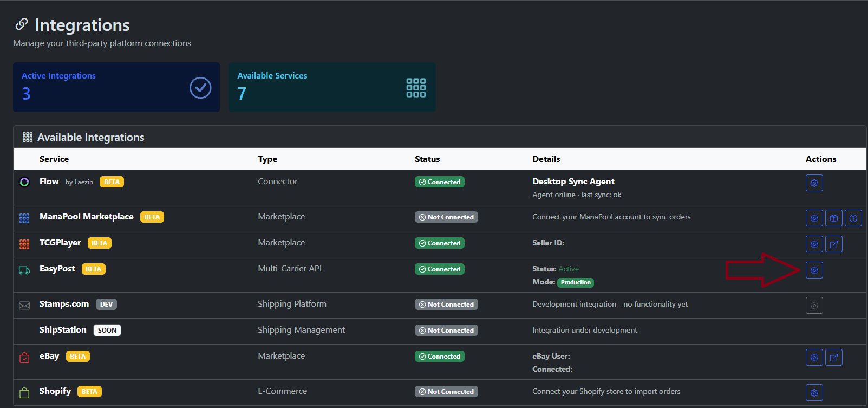Click the Stamps.com envelope icon
The image size is (868, 408).
tap(24, 306)
